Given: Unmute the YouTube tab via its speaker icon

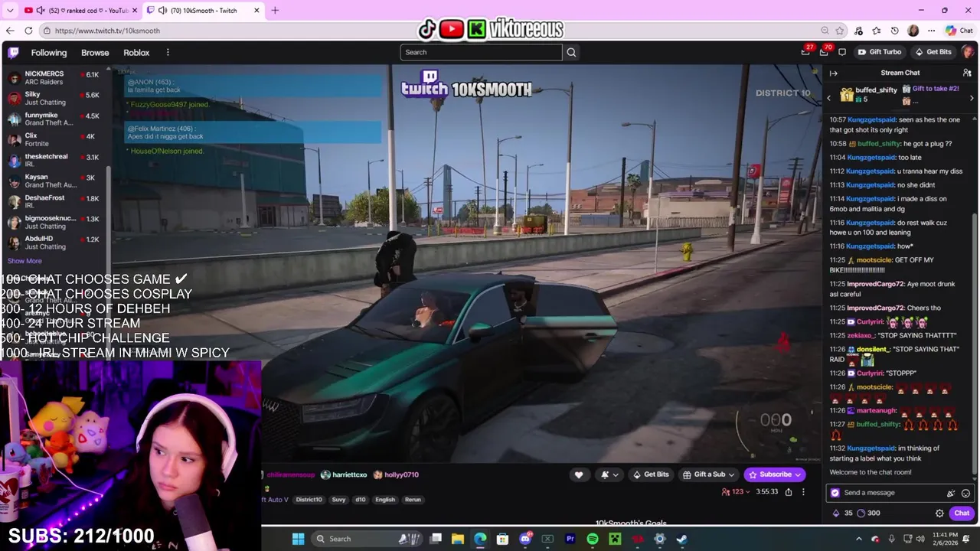Looking at the screenshot, I should pyautogui.click(x=41, y=11).
